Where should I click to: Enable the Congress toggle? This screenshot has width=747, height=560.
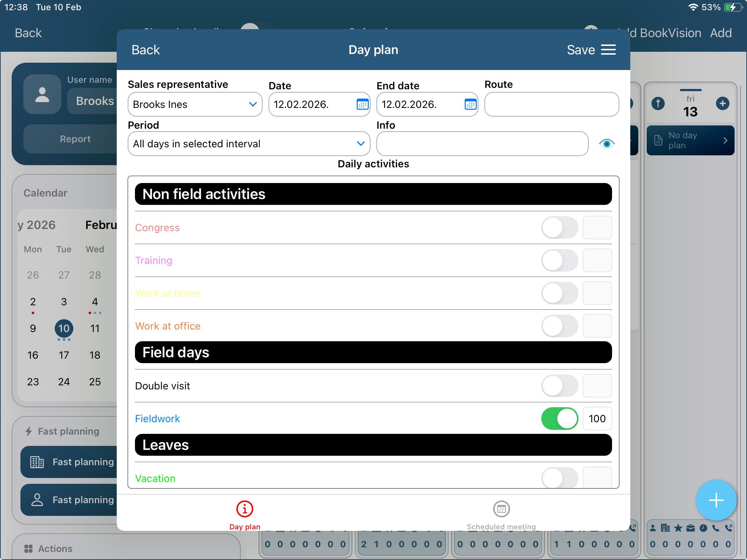coord(560,227)
